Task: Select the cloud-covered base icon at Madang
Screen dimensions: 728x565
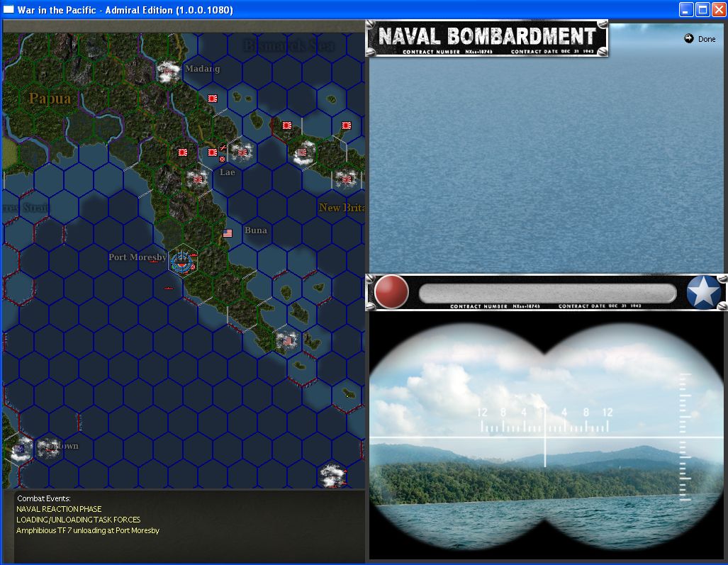Action: point(168,72)
